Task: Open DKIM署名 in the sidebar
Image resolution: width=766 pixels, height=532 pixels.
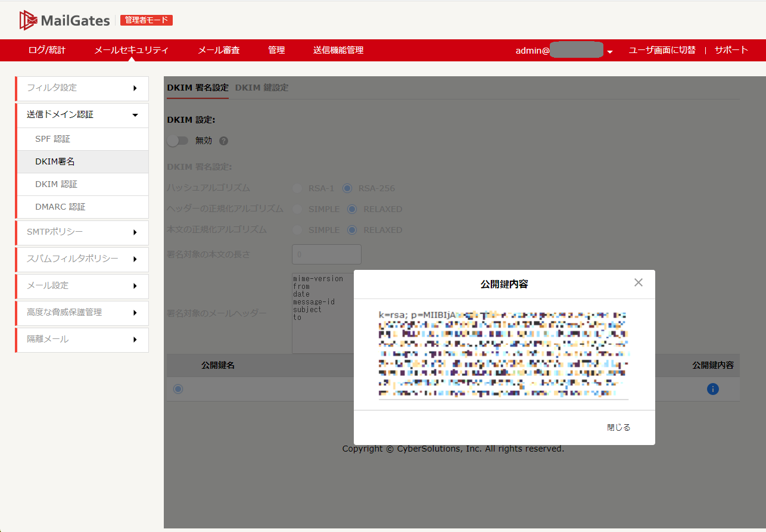Action: point(83,161)
